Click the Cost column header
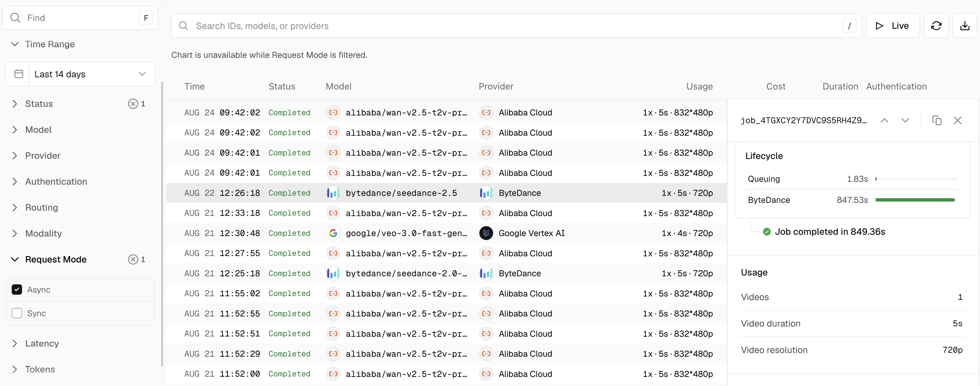Image resolution: width=980 pixels, height=386 pixels. tap(776, 86)
